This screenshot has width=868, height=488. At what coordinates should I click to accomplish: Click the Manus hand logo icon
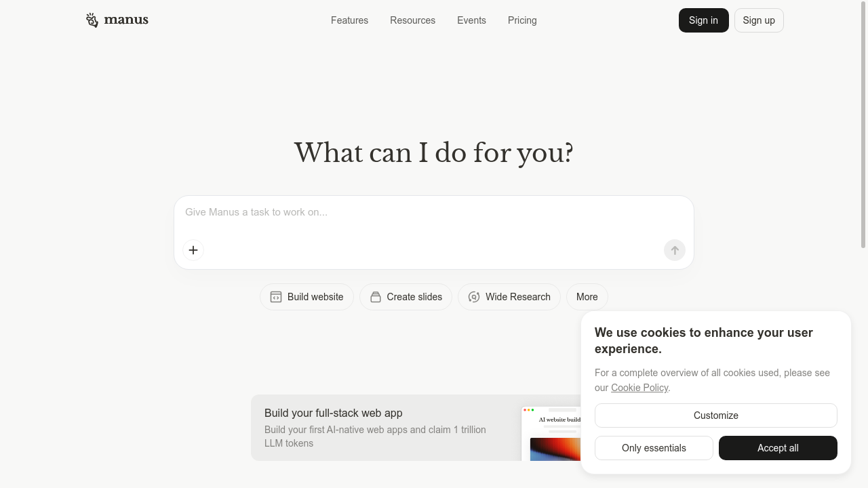tap(92, 20)
